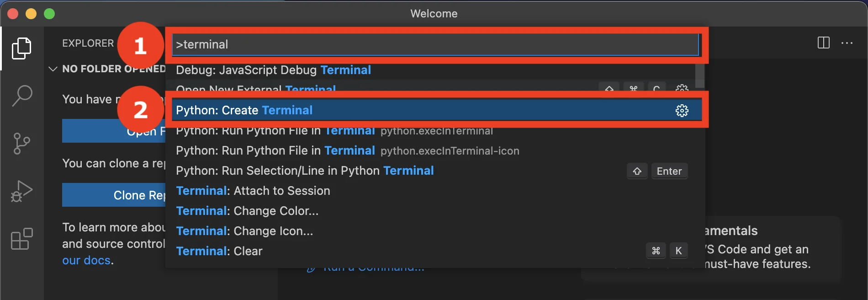868x300 pixels.
Task: Open the Run and Debug view icon
Action: click(21, 191)
